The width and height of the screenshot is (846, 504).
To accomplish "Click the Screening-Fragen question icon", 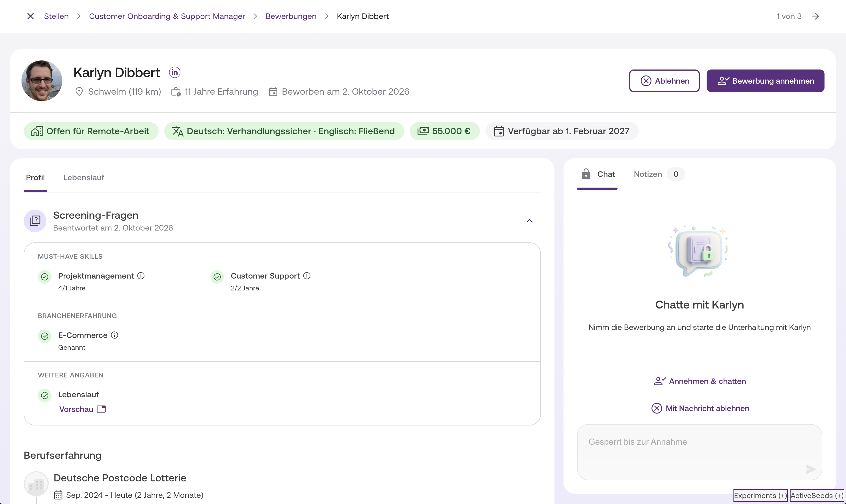I will [x=35, y=221].
